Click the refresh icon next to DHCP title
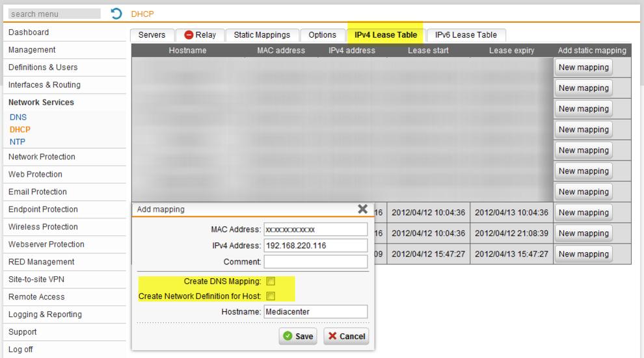This screenshot has width=644, height=358. (116, 14)
